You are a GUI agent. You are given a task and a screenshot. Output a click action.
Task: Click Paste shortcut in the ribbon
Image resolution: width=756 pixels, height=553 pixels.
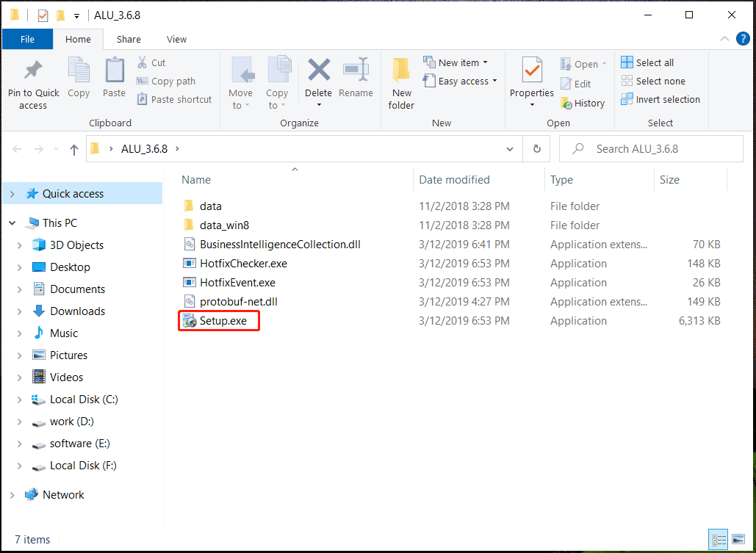point(175,99)
